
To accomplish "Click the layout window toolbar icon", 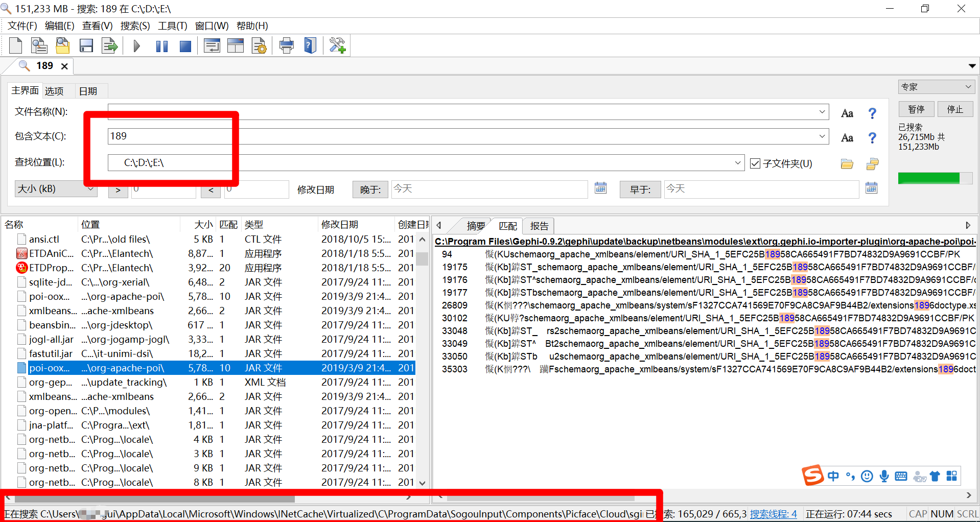I will point(235,46).
